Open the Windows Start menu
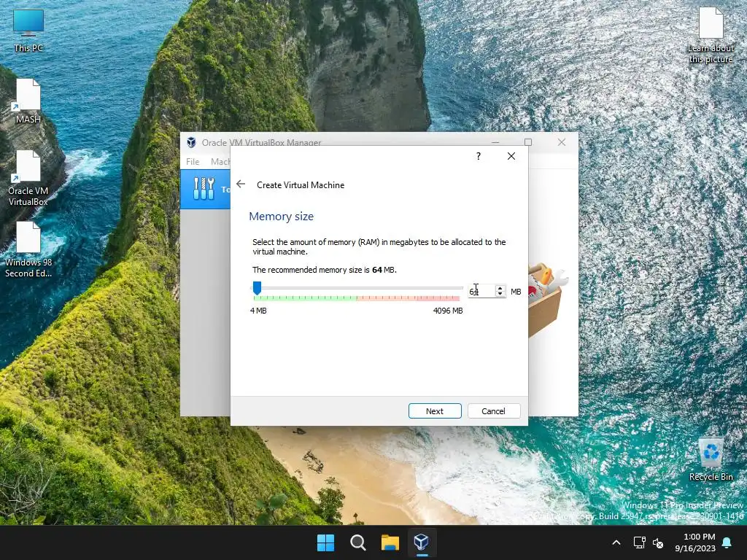Image resolution: width=747 pixels, height=560 pixels. point(326,542)
